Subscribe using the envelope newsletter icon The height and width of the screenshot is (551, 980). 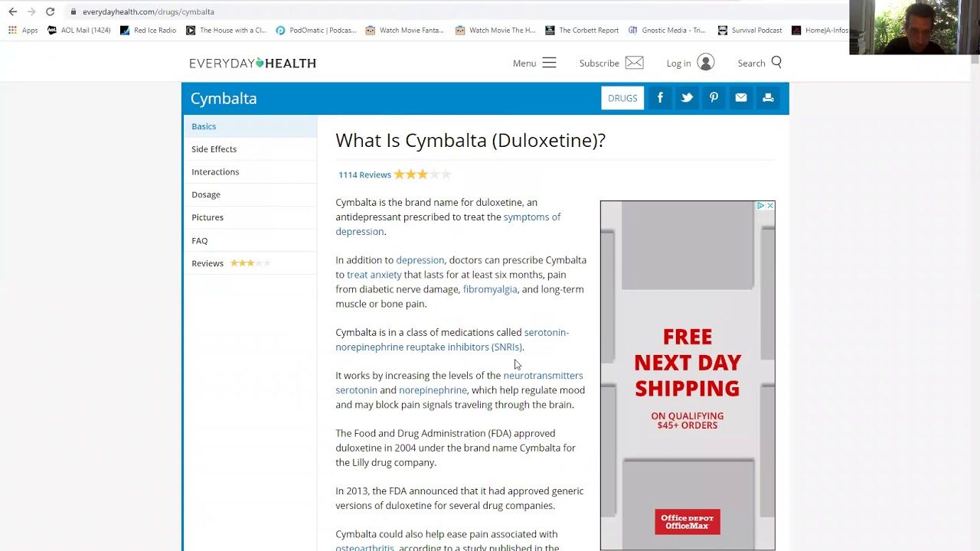click(634, 63)
